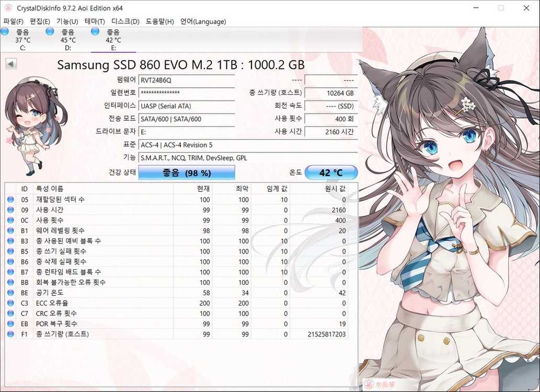Click the 최악 column header
Viewport: 540px width, 392px height.
point(232,189)
